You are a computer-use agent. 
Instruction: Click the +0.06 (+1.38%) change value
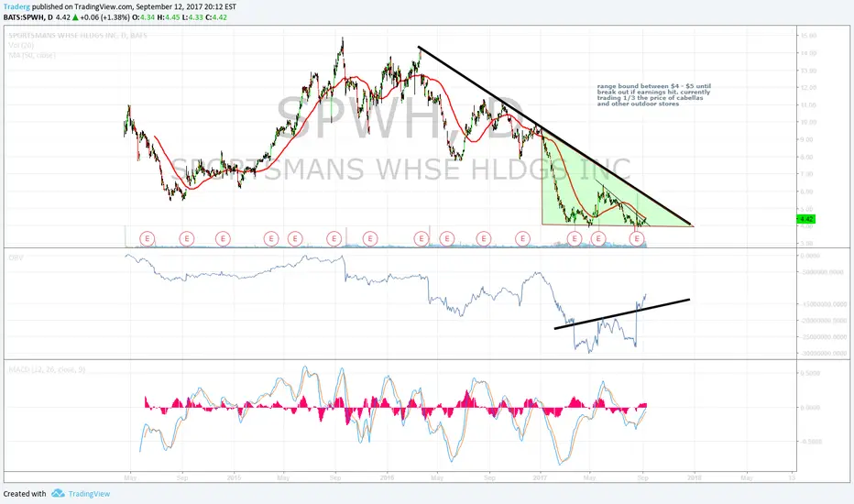(x=105, y=17)
